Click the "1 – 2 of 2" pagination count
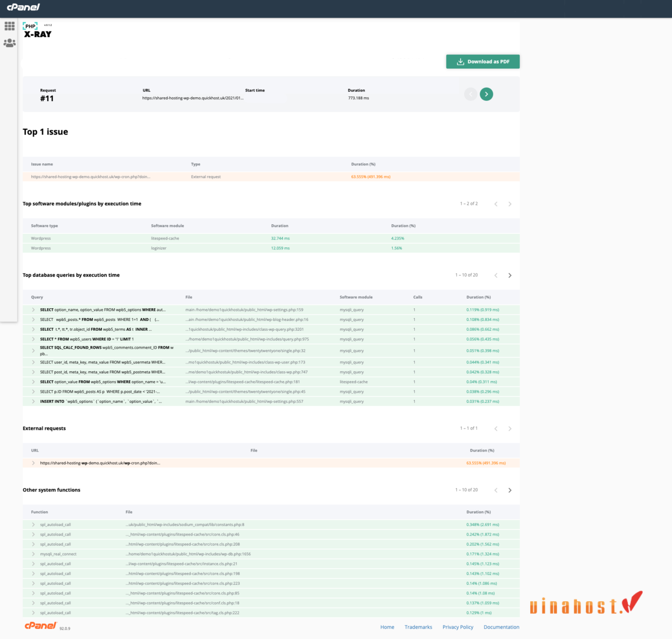 pyautogui.click(x=469, y=204)
